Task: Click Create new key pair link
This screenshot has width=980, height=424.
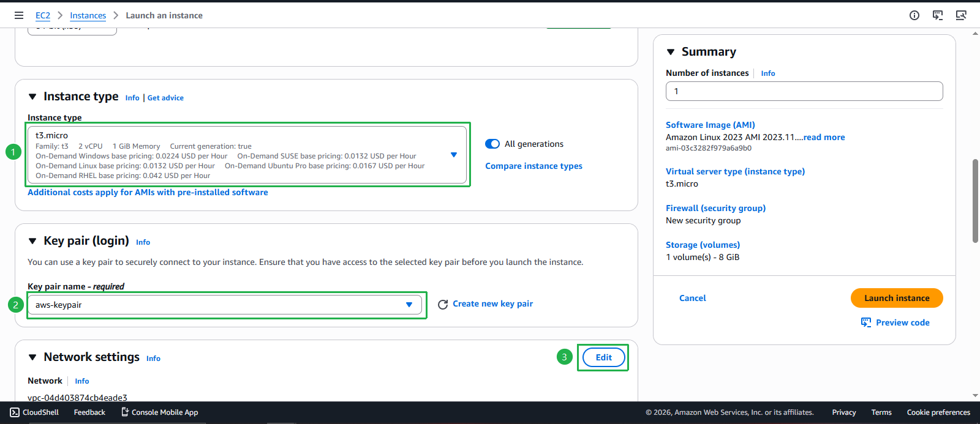Action: click(x=492, y=303)
